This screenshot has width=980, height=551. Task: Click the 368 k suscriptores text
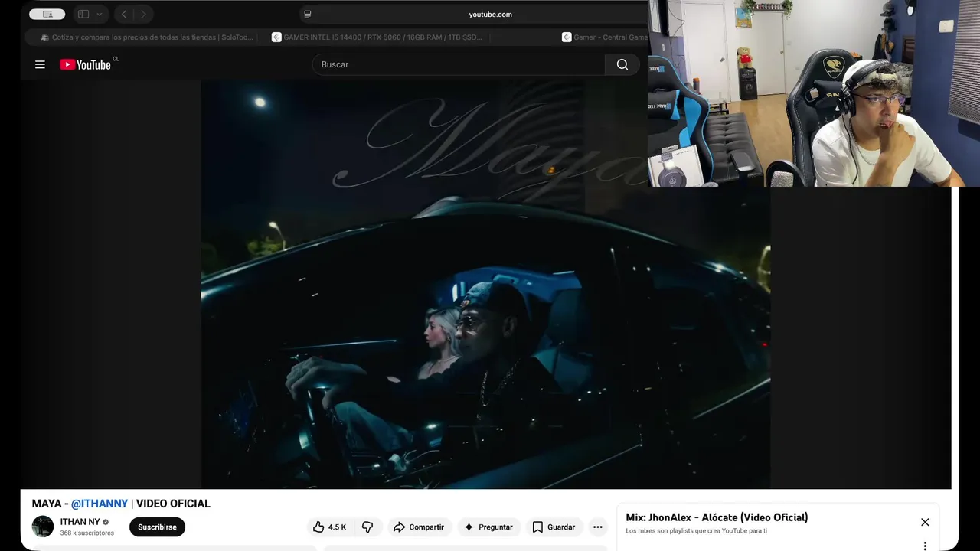point(87,533)
